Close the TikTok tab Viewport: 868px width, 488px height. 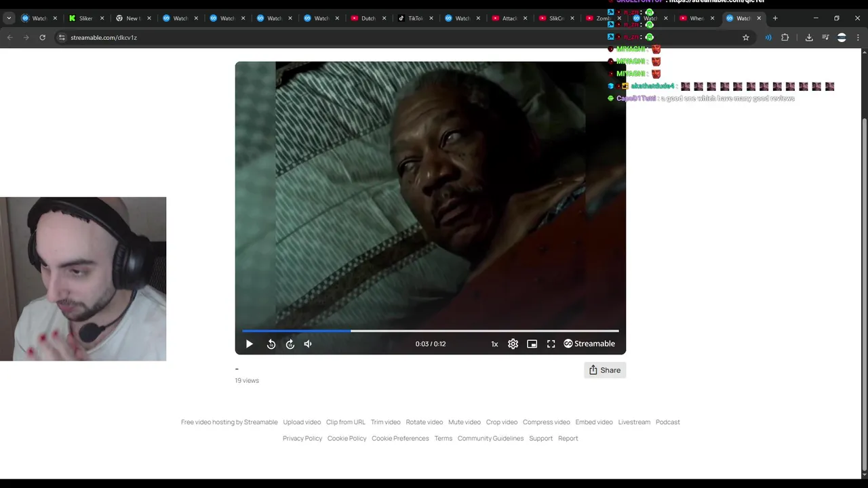pyautogui.click(x=431, y=18)
